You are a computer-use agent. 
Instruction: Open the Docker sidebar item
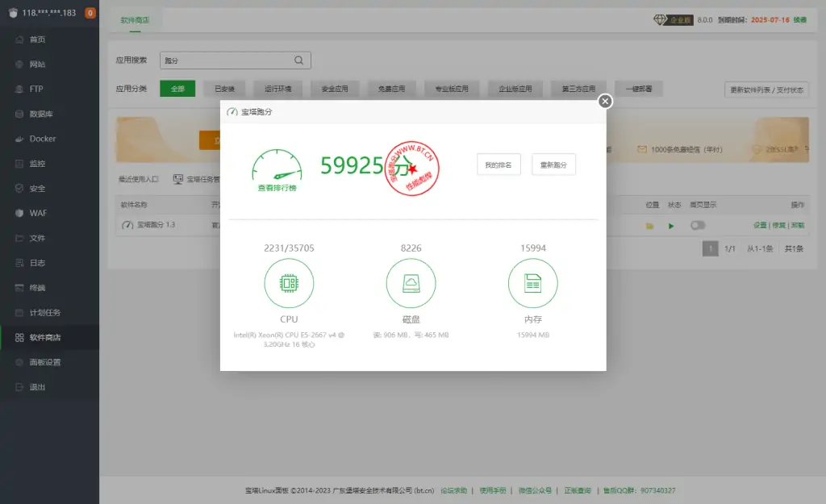(42, 139)
